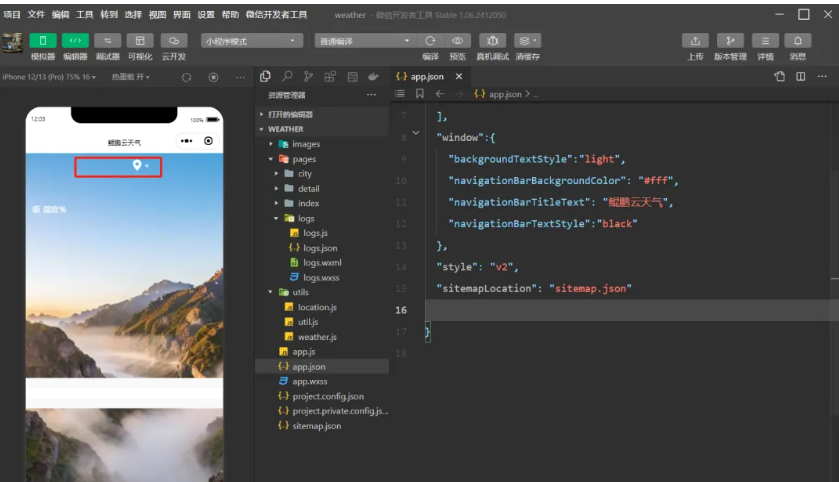Open 版本管理 version control
The image size is (839, 482).
coord(730,41)
